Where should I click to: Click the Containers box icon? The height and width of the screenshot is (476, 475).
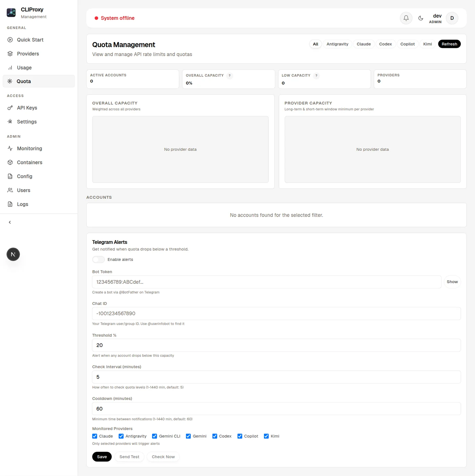10,162
